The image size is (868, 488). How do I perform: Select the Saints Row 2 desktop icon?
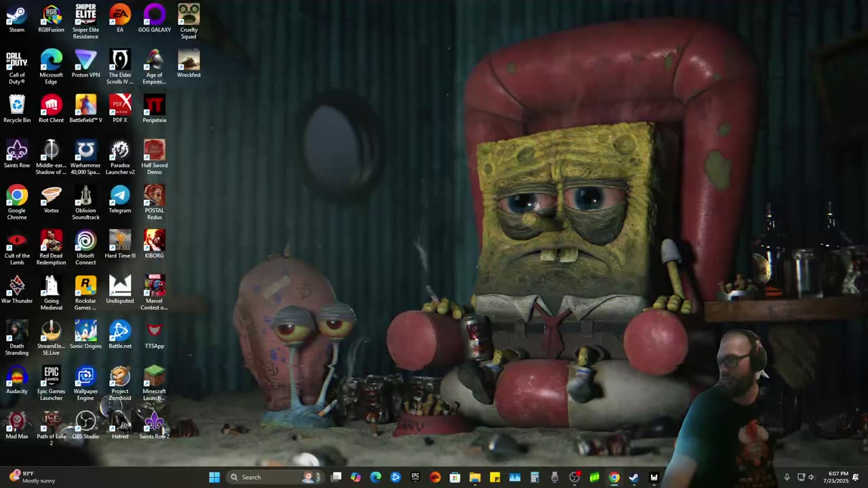[x=155, y=425]
